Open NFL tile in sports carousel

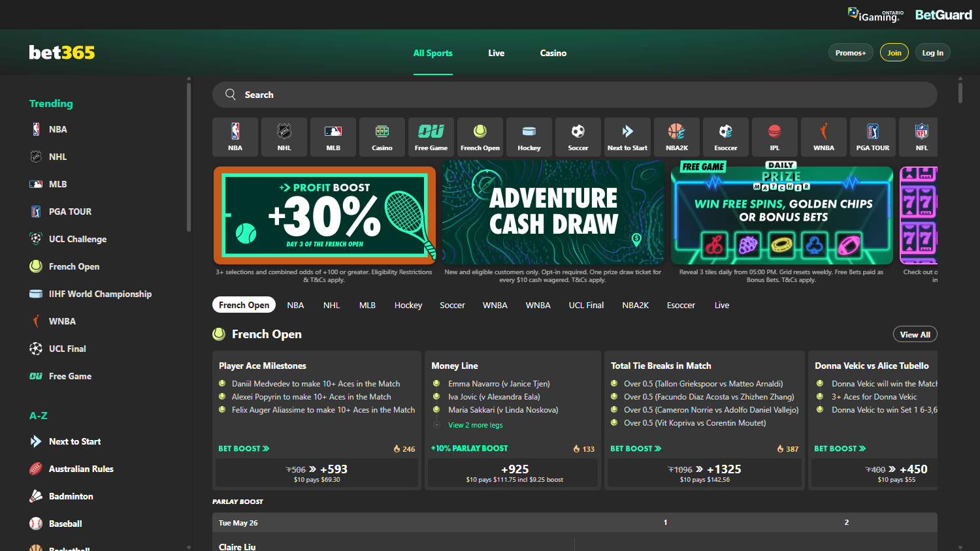point(919,137)
